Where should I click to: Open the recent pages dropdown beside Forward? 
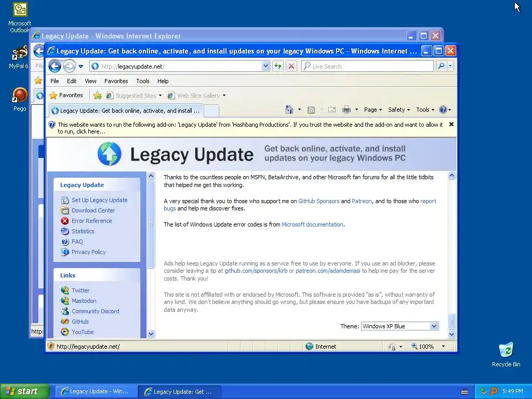click(81, 66)
